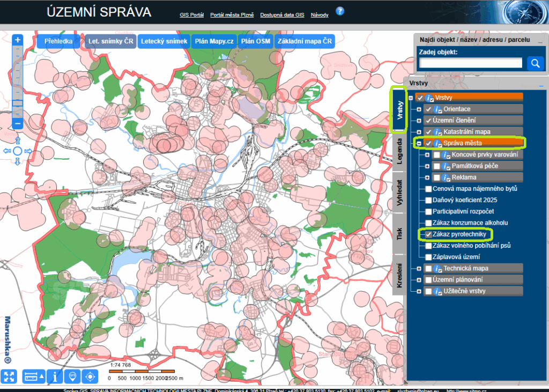
Task: Open search using the magnifier icon
Action: [x=535, y=63]
